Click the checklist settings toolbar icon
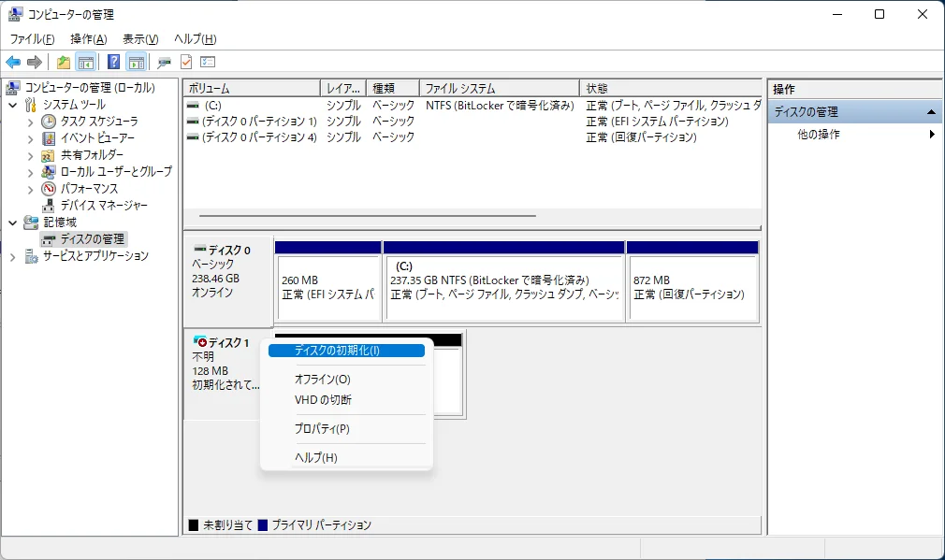945x560 pixels. tap(208, 63)
